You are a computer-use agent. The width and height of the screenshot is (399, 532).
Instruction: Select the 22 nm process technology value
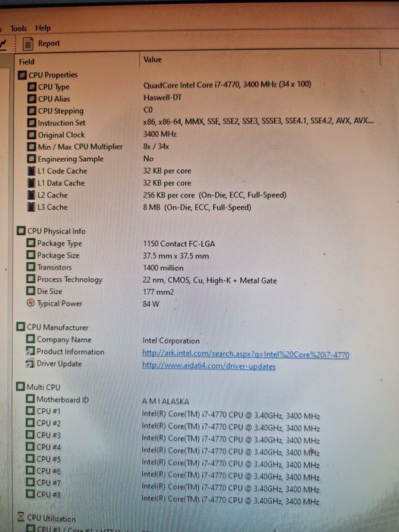point(210,280)
